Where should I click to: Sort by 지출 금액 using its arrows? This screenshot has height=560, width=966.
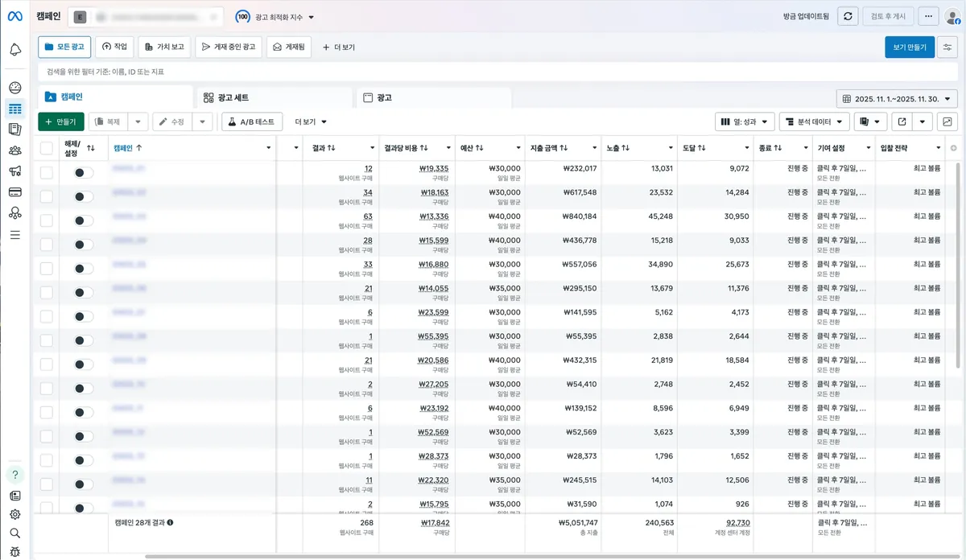coord(563,148)
